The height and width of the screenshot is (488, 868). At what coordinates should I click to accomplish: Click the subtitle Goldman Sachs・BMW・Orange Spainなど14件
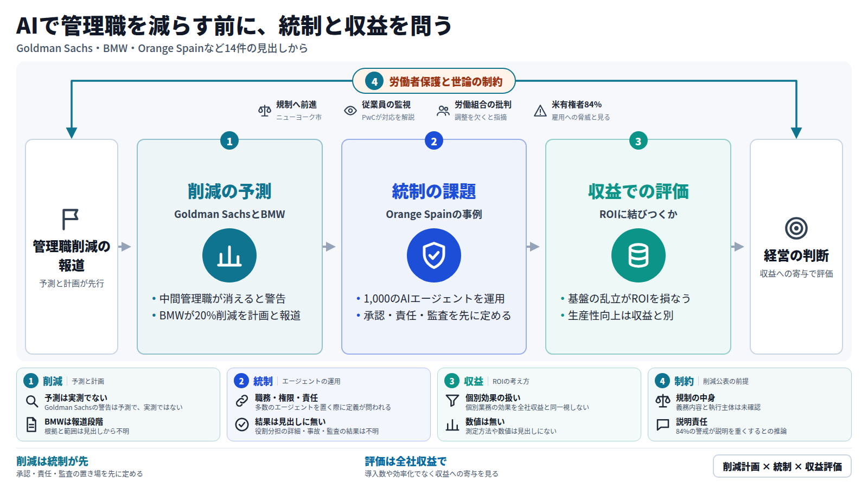[162, 48]
